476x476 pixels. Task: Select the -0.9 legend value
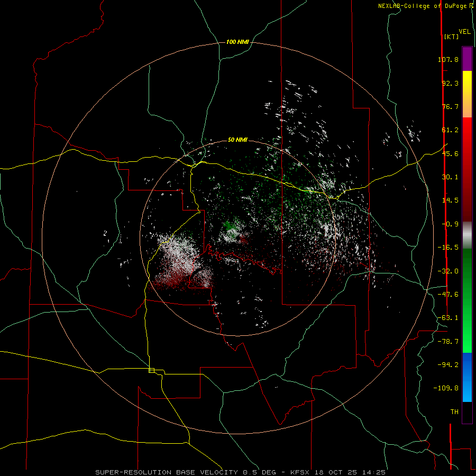point(450,224)
